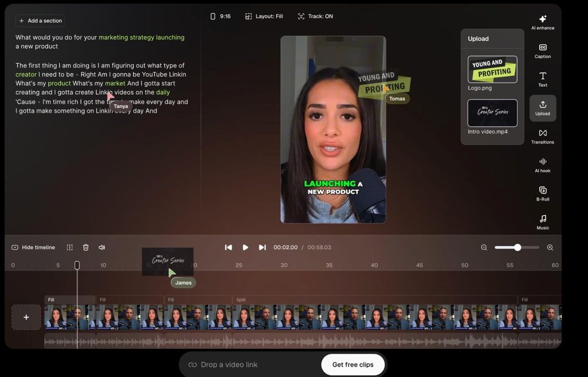Click the trash delete icon

86,248
